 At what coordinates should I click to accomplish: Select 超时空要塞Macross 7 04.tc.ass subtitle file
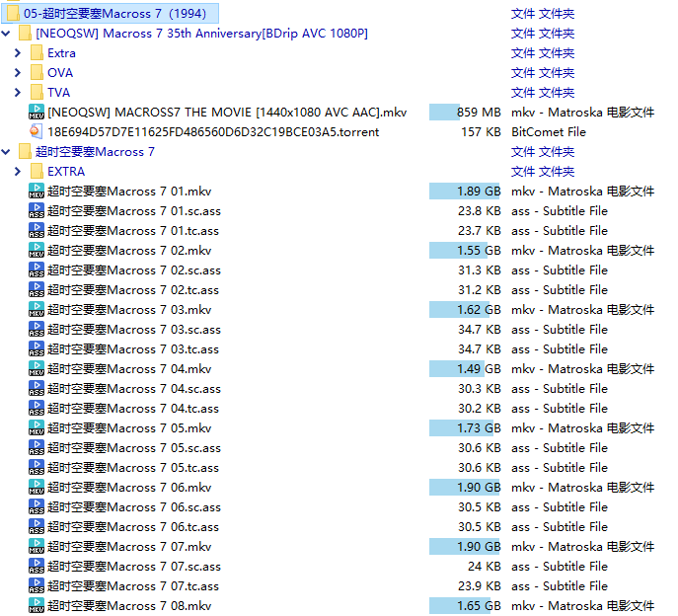click(x=133, y=409)
